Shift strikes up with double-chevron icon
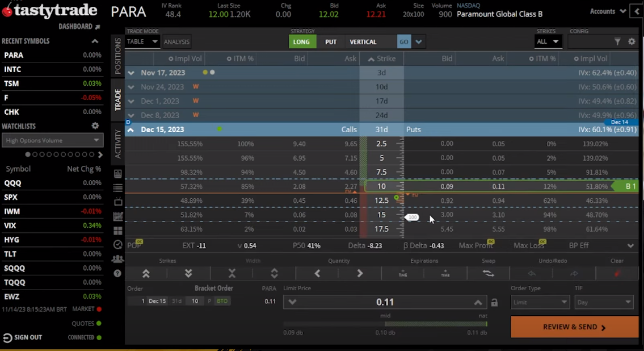Image resolution: width=644 pixels, height=351 pixels. click(146, 273)
